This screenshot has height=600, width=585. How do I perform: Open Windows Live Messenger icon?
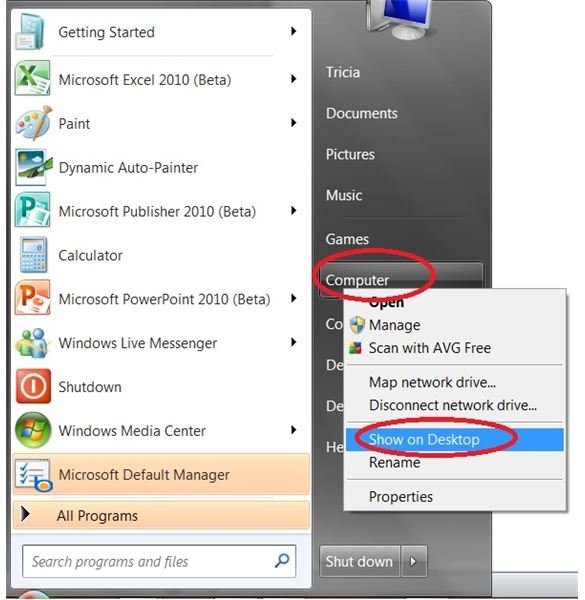[32, 342]
